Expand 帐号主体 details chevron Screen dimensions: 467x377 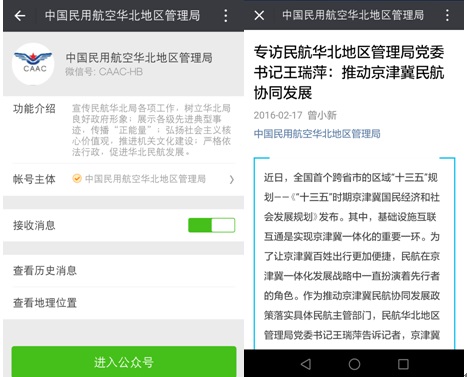tap(231, 180)
